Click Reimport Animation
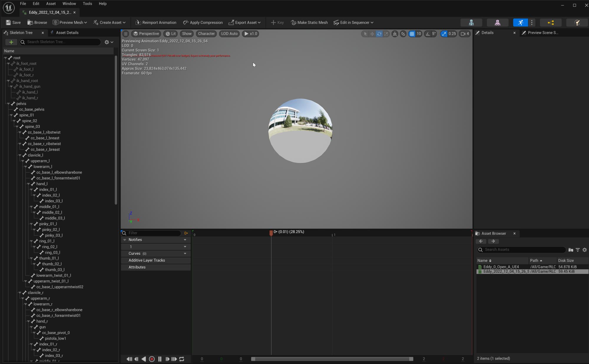The width and height of the screenshot is (589, 364). 156,22
